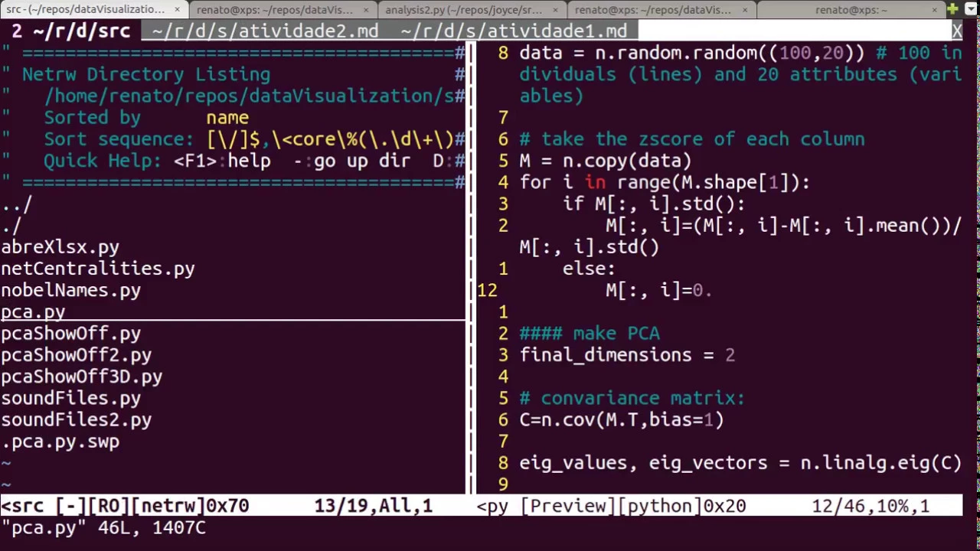Switch to the 'src - (~/repos/dataVisualizatio' terminal tab

point(86,10)
